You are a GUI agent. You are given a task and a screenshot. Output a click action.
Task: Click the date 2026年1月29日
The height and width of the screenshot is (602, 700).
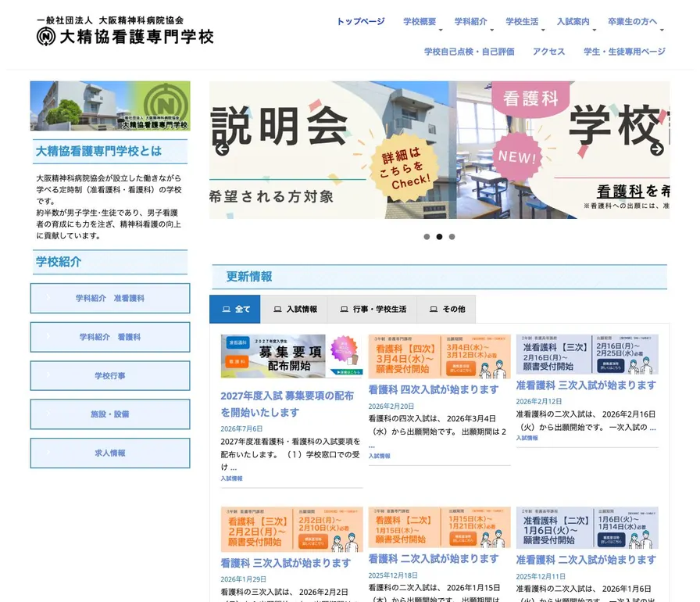(243, 579)
